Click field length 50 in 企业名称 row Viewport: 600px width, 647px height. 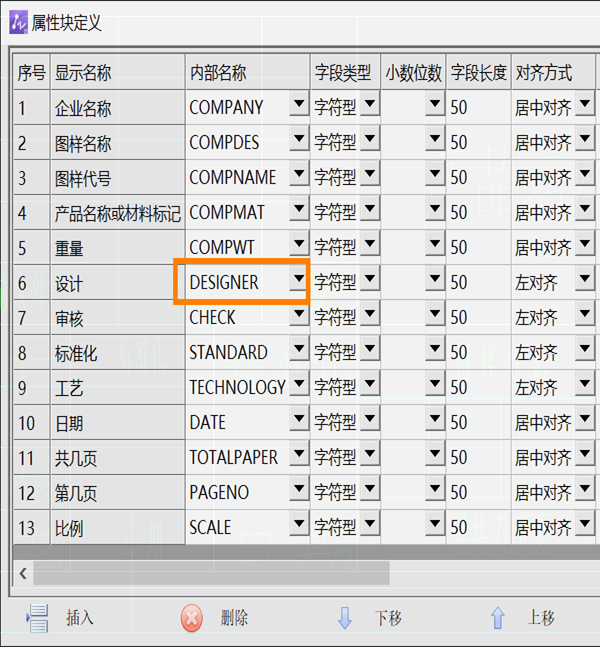click(x=479, y=108)
